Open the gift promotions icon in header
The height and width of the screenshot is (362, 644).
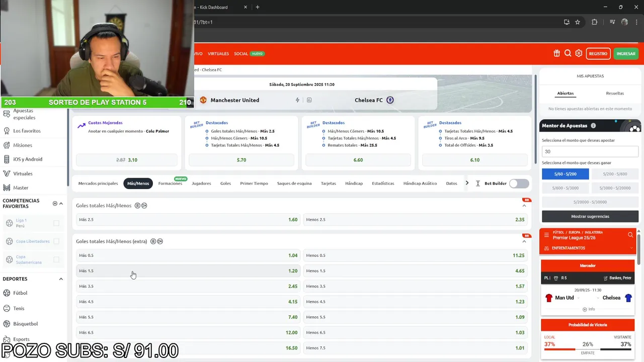pyautogui.click(x=556, y=53)
